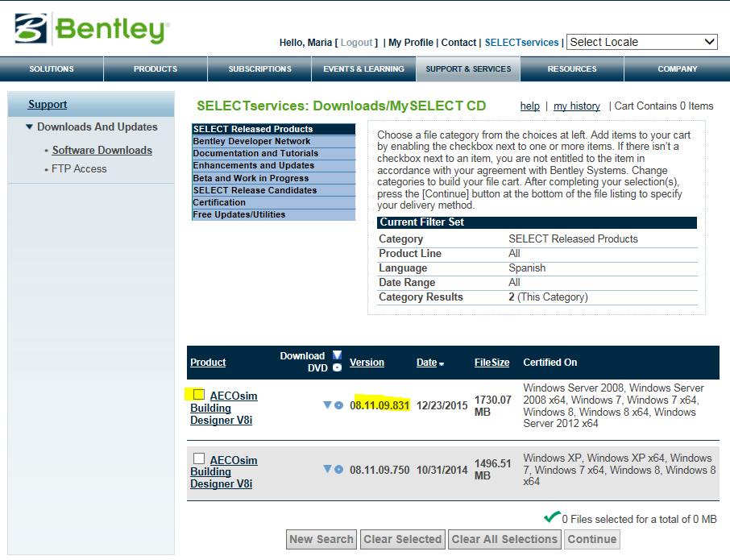Image resolution: width=730 pixels, height=560 pixels.
Task: Sort by FileSize column header
Action: 492,362
